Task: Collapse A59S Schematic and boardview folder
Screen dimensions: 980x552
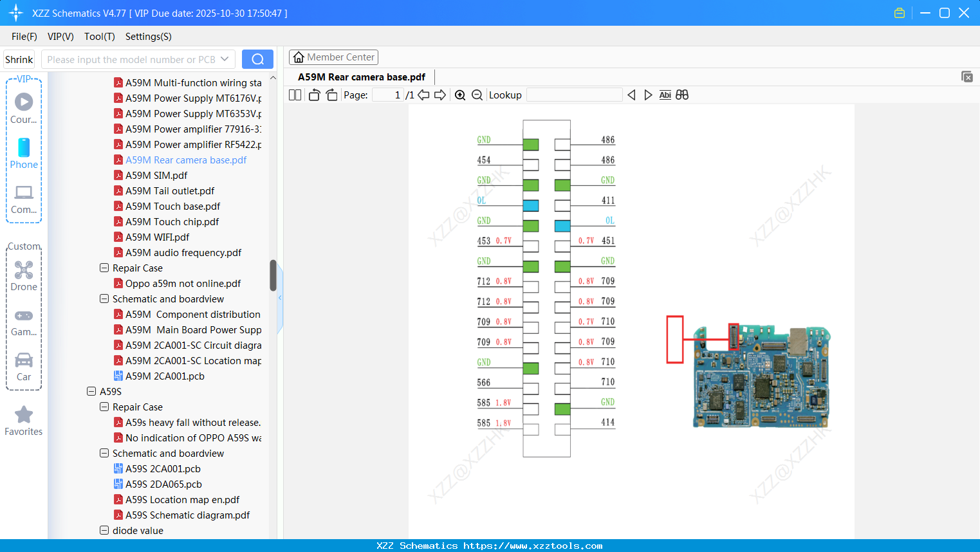Action: (104, 453)
